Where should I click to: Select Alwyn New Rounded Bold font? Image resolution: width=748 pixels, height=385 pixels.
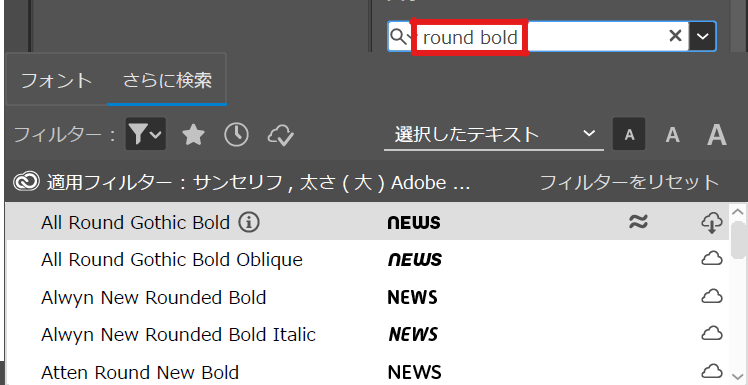(x=154, y=297)
